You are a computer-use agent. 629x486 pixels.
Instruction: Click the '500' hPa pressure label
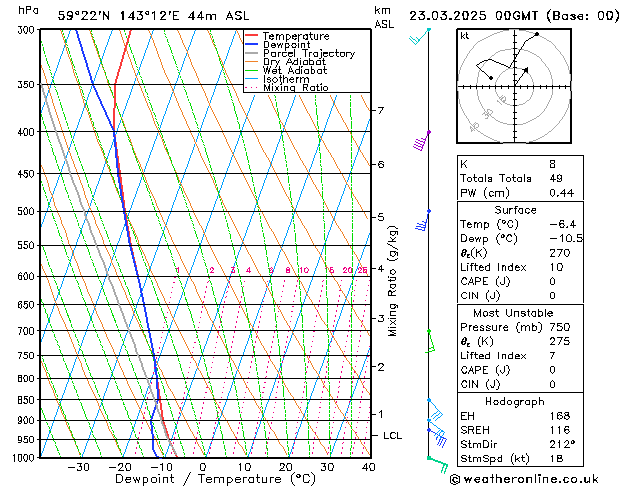28,211
